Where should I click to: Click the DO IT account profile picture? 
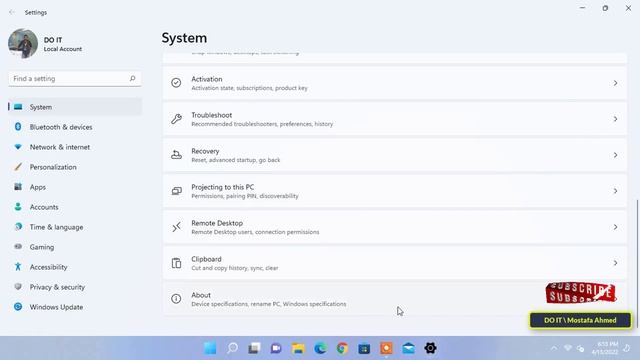[23, 44]
